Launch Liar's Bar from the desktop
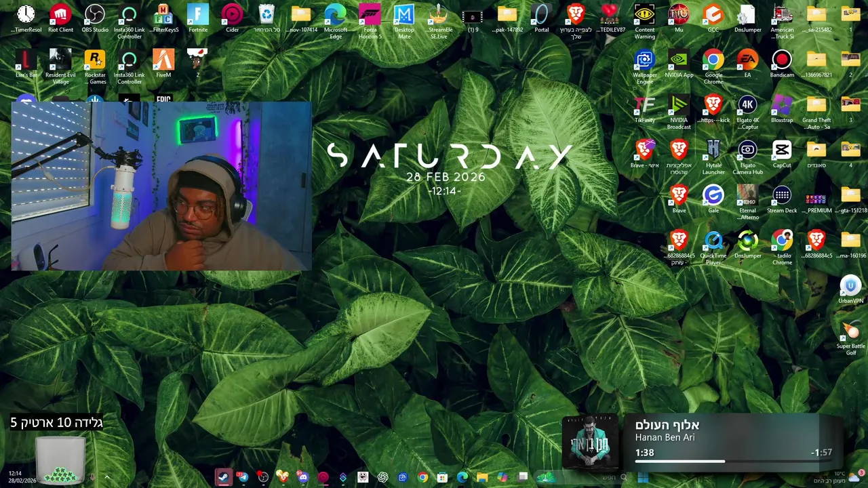The width and height of the screenshot is (868, 488). pyautogui.click(x=26, y=64)
